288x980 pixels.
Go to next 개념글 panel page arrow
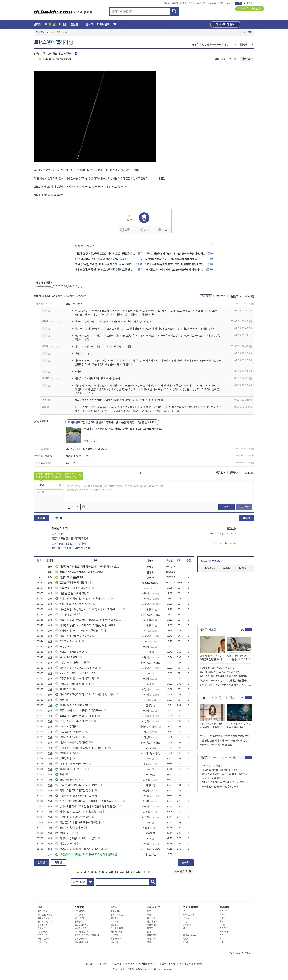(x=250, y=757)
